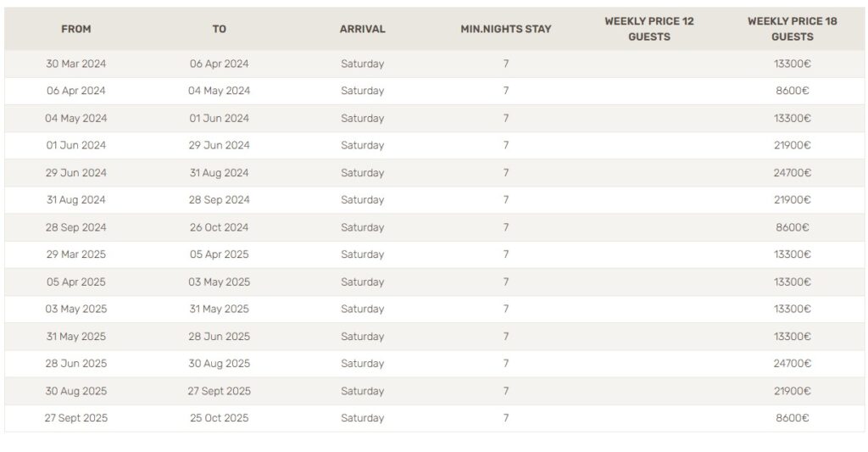The height and width of the screenshot is (452, 868).
Task: Click the TO column header
Action: click(x=220, y=29)
